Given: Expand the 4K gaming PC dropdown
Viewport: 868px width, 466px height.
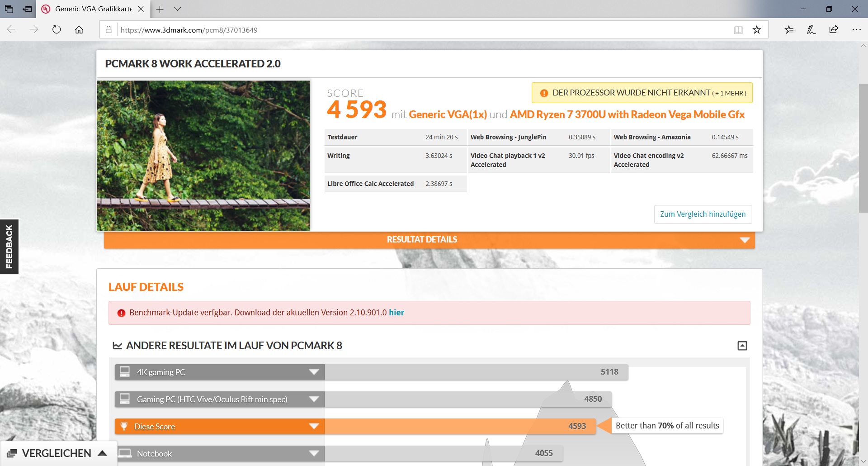Looking at the screenshot, I should pos(314,372).
